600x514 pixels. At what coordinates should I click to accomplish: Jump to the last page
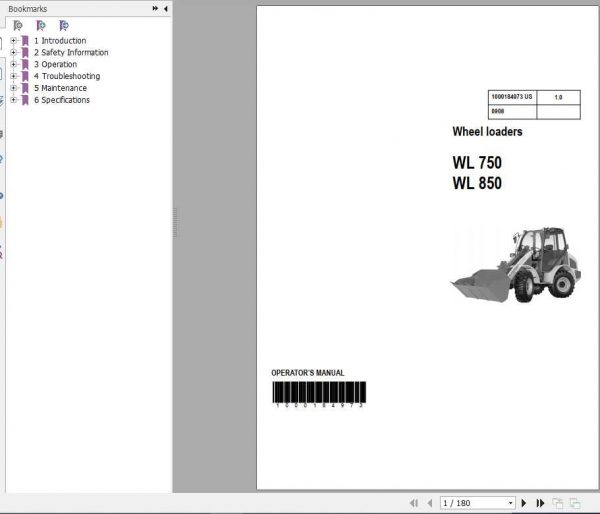540,503
